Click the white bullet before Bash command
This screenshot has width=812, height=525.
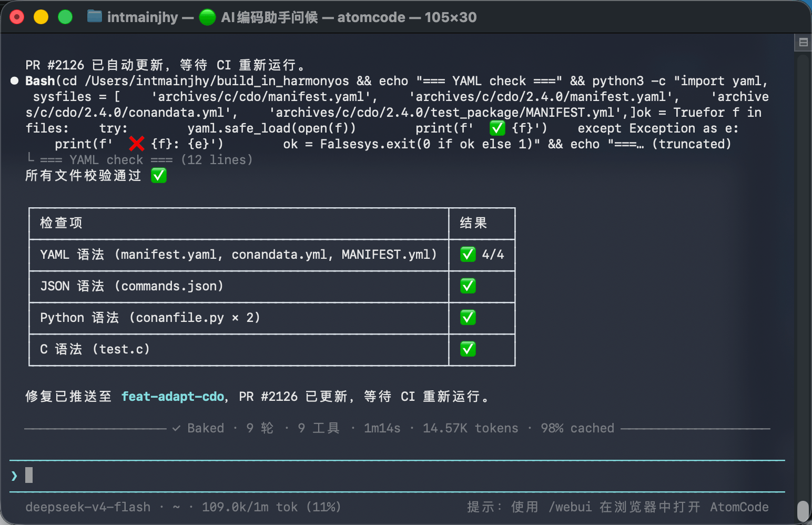tap(15, 81)
